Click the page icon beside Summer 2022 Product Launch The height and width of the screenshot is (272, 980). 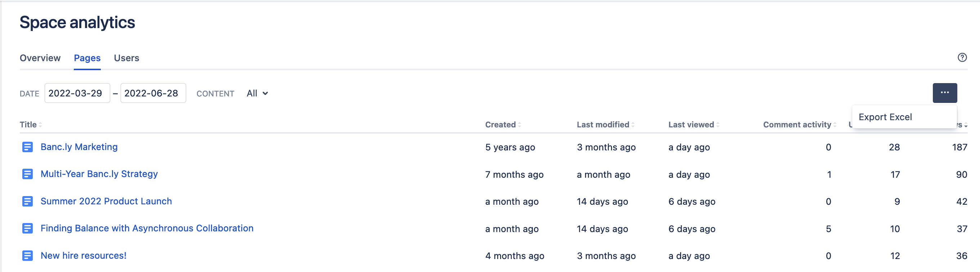tap(27, 201)
